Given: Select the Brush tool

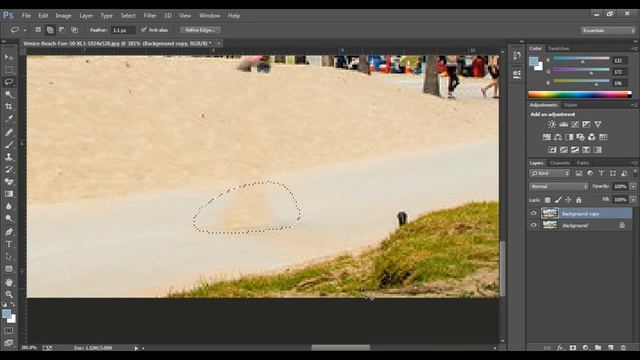Looking at the screenshot, I should click(x=9, y=144).
